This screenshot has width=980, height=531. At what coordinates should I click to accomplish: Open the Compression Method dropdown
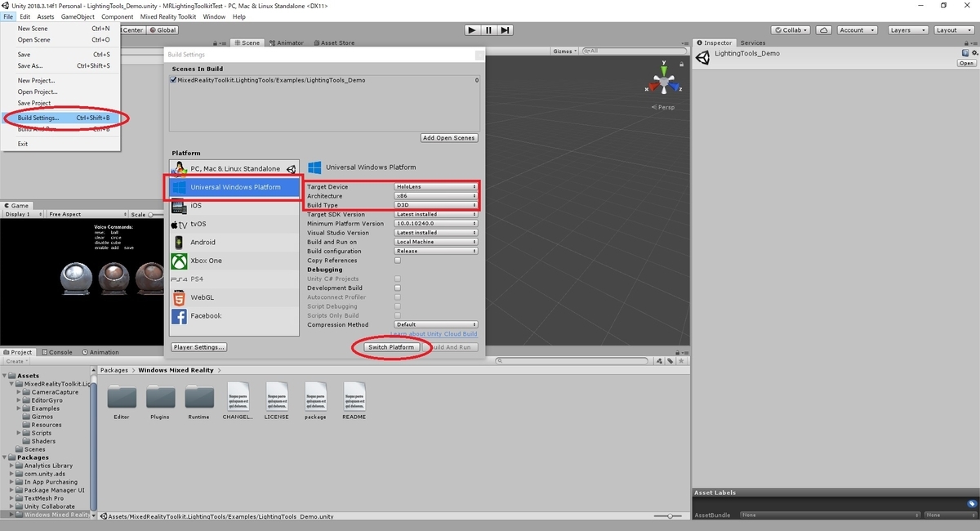pos(436,324)
